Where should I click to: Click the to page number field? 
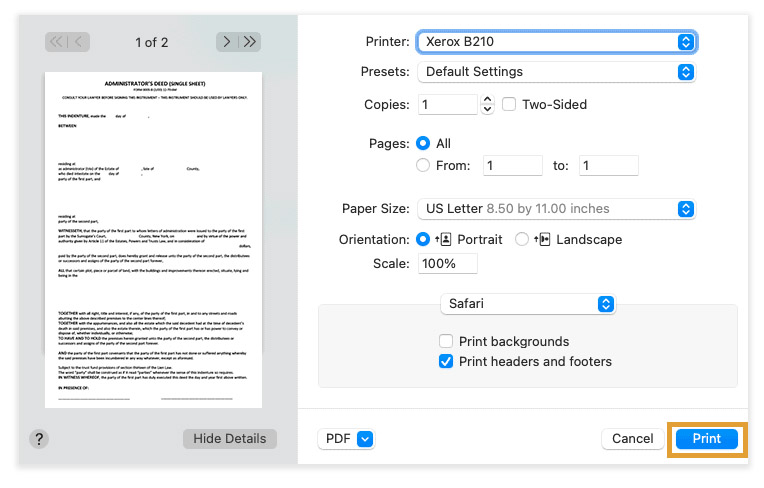609,166
